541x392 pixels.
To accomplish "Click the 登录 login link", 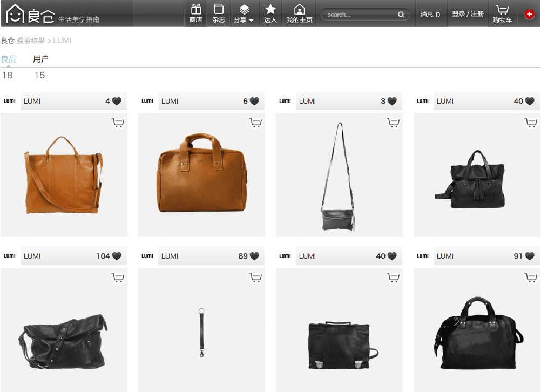I will coord(458,14).
